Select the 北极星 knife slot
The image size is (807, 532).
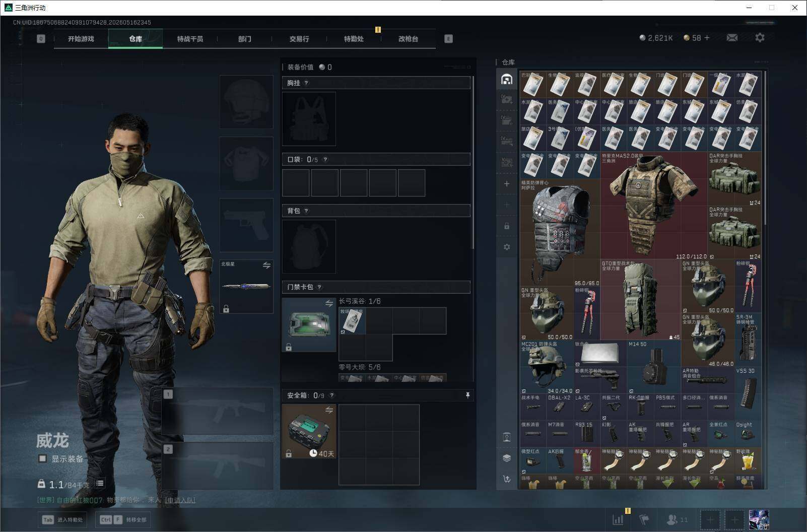pyautogui.click(x=246, y=286)
